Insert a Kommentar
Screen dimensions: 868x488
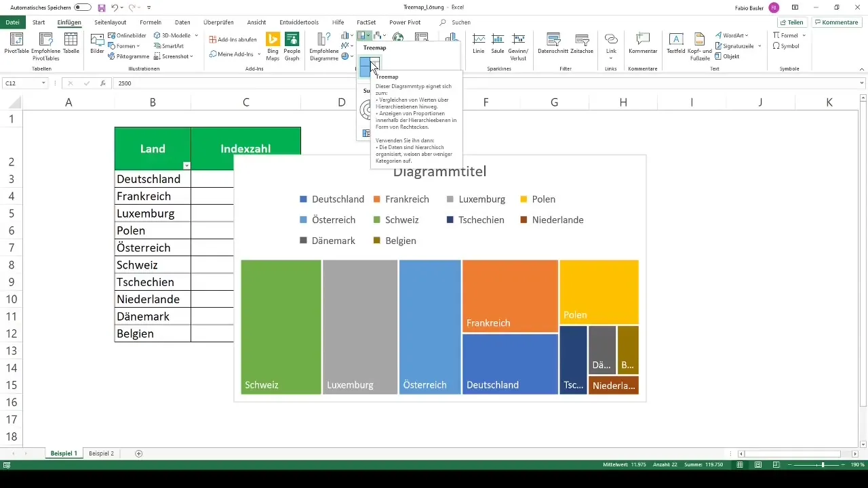click(x=643, y=42)
